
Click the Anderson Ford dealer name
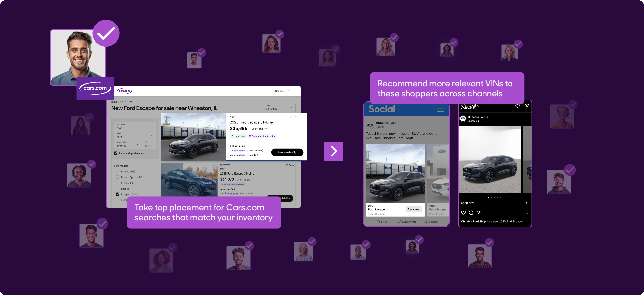coord(227,189)
